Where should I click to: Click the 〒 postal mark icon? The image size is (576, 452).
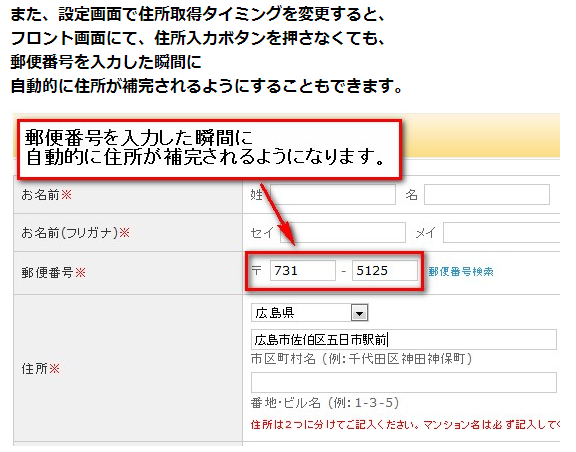click(257, 271)
